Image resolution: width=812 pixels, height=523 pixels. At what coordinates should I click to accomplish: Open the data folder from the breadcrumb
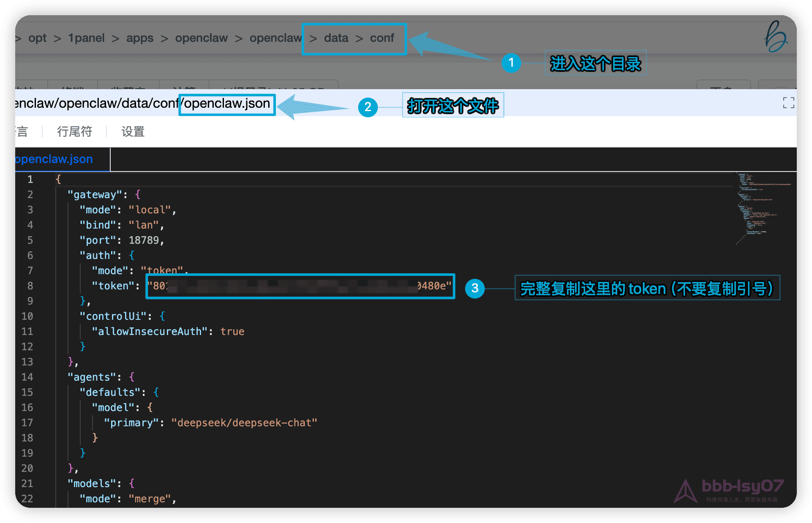[336, 38]
